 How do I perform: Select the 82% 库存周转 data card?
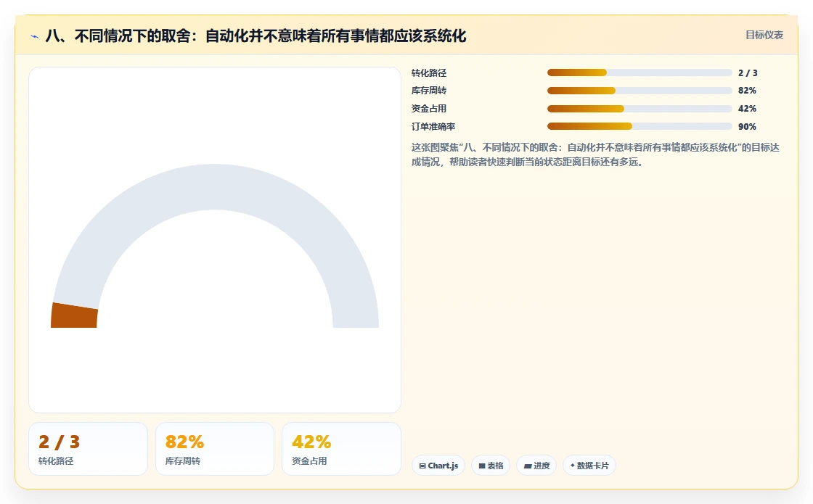click(215, 449)
